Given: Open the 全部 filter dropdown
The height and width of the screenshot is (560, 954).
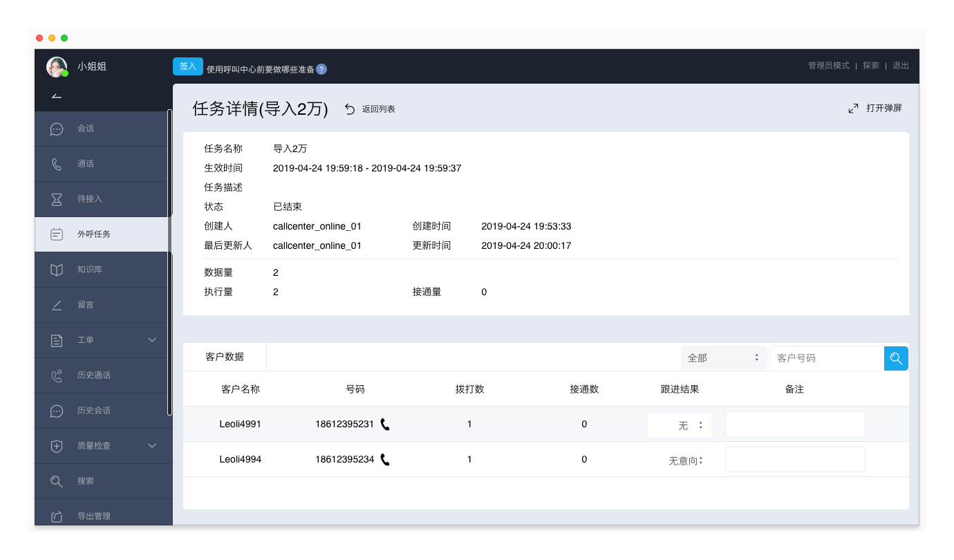Looking at the screenshot, I should 723,358.
